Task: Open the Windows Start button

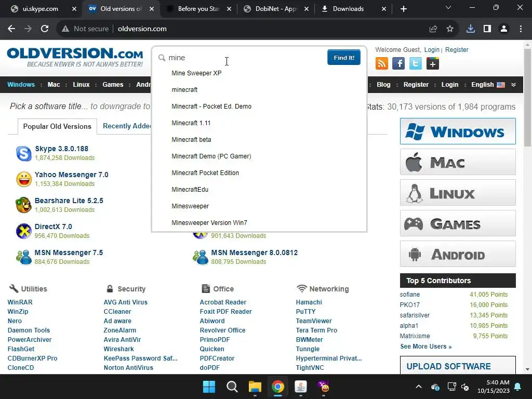Action: [209, 387]
